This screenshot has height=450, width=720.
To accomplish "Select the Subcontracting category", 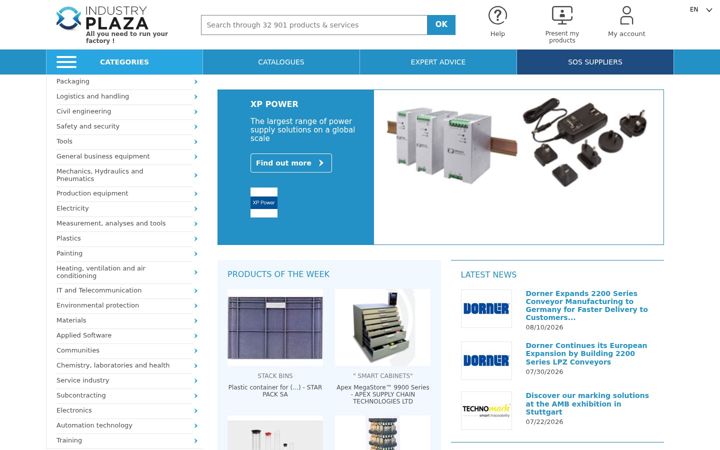I will point(81,395).
